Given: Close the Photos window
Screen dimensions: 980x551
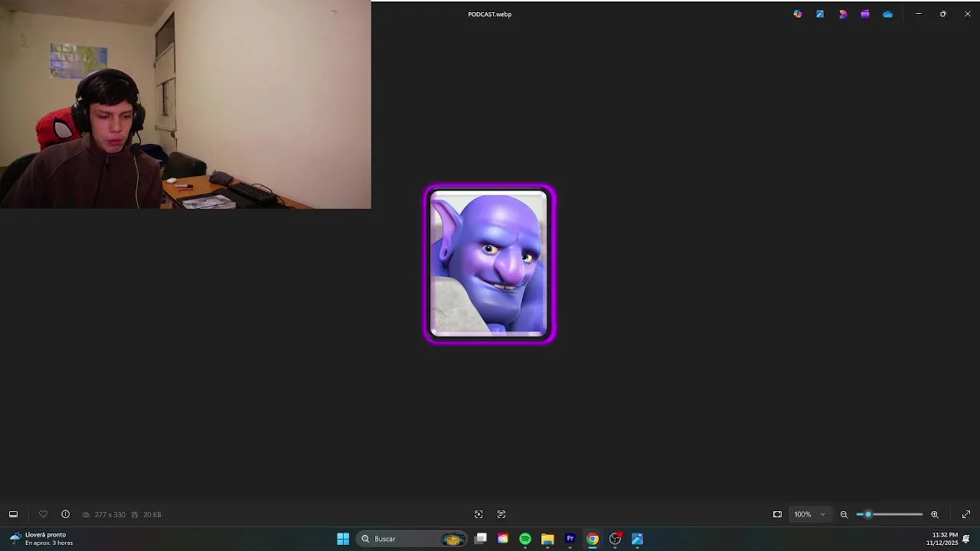Looking at the screenshot, I should pyautogui.click(x=968, y=14).
